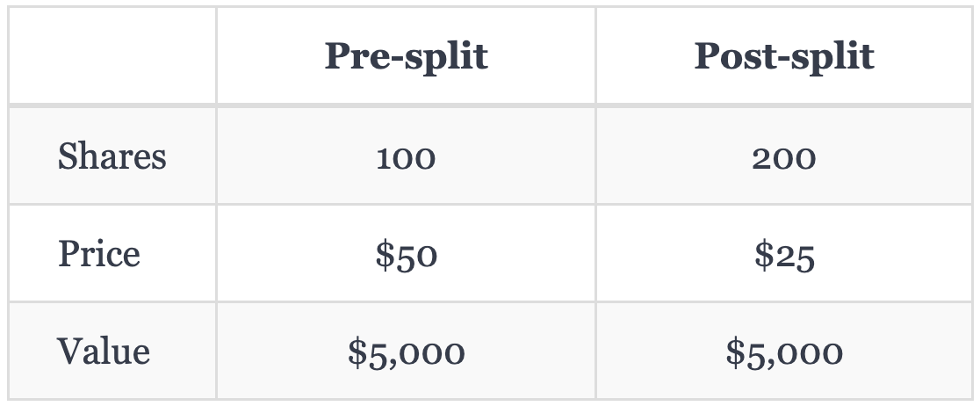980x406 pixels.
Task: Pick the post-split price $25 cell
Action: point(784,255)
